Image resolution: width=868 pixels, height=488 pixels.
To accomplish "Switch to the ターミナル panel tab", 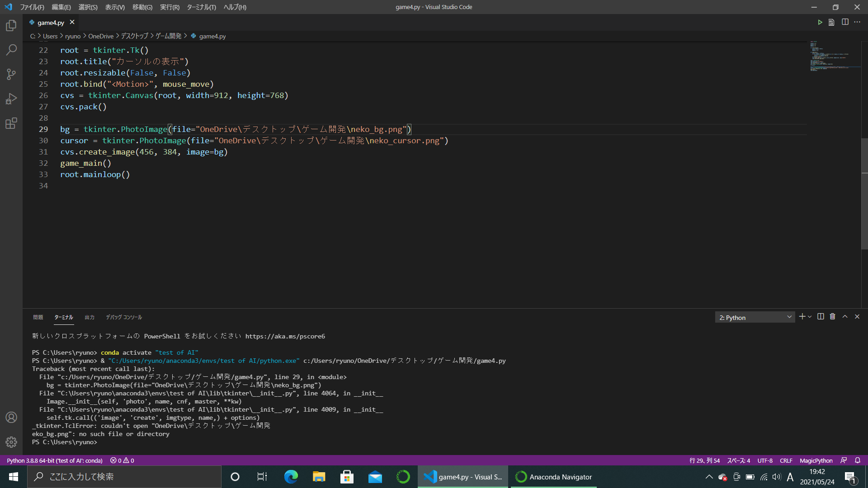I will click(x=64, y=317).
